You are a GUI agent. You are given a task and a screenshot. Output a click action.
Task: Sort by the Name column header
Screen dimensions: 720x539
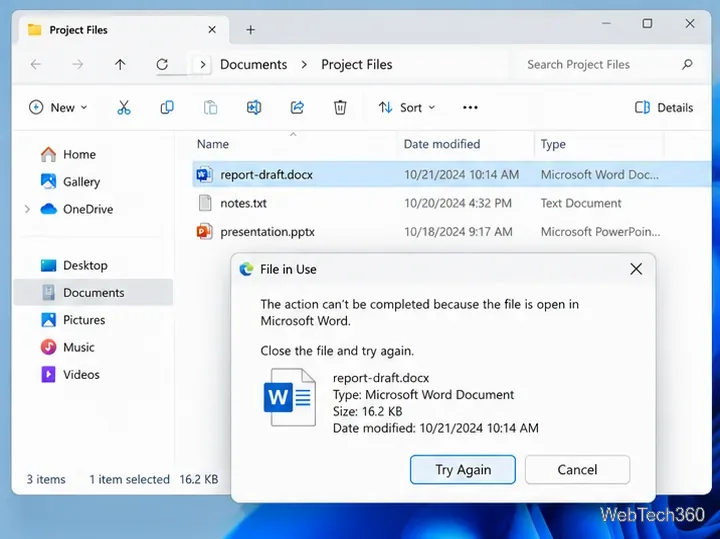[213, 144]
